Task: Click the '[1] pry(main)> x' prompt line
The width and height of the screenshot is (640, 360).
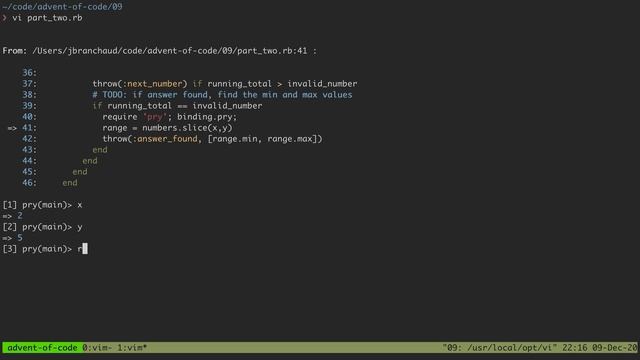Action: 42,205
